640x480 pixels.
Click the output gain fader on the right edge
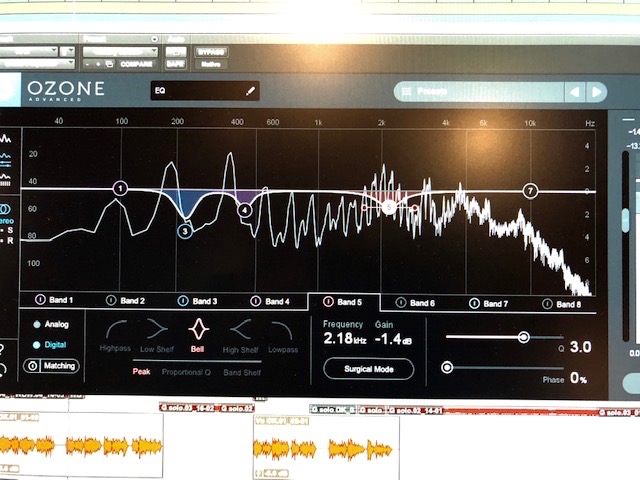click(x=626, y=220)
